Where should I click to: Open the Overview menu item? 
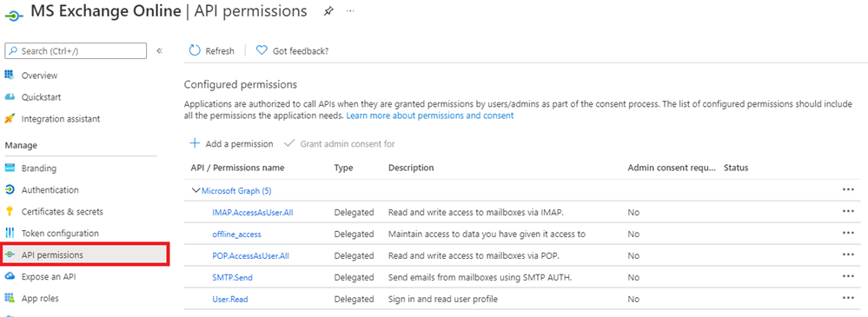pos(40,76)
